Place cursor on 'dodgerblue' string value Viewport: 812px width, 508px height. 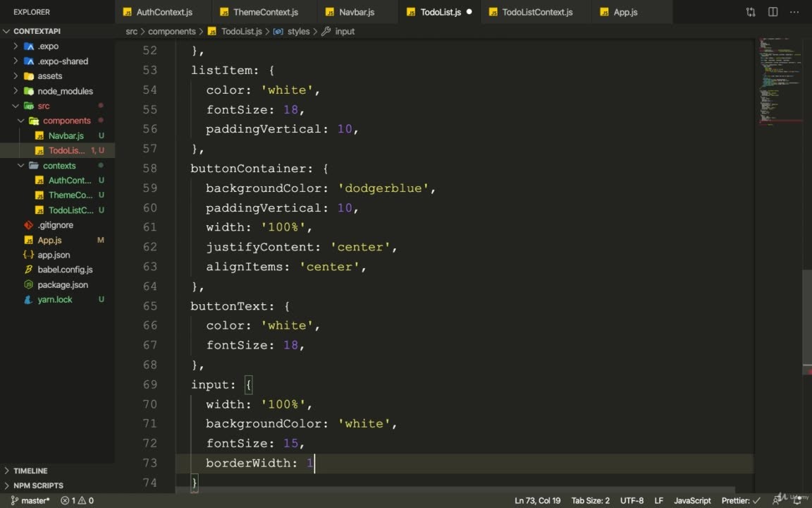click(x=383, y=188)
